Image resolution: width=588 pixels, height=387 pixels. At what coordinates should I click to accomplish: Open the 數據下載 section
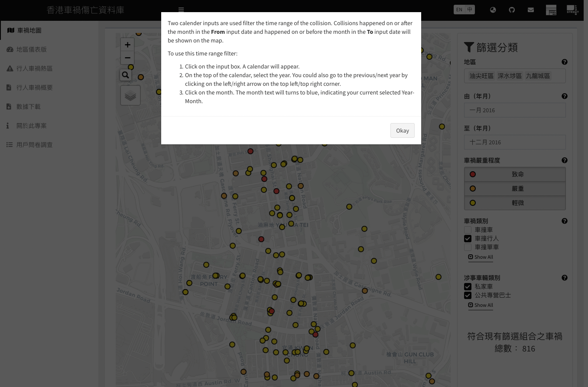(x=28, y=106)
